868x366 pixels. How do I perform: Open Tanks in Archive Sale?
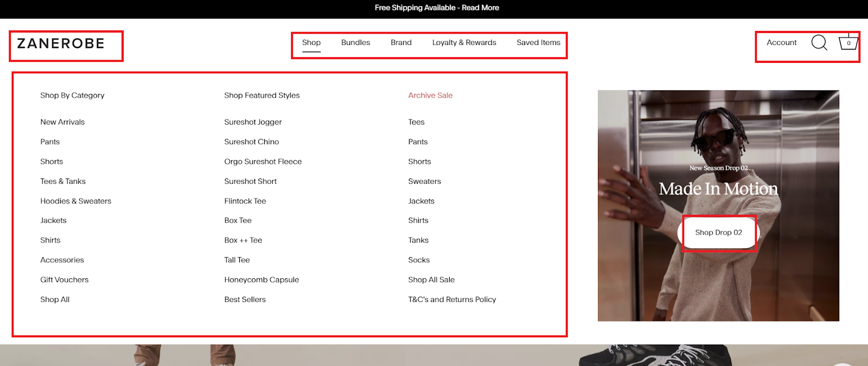[x=418, y=240]
